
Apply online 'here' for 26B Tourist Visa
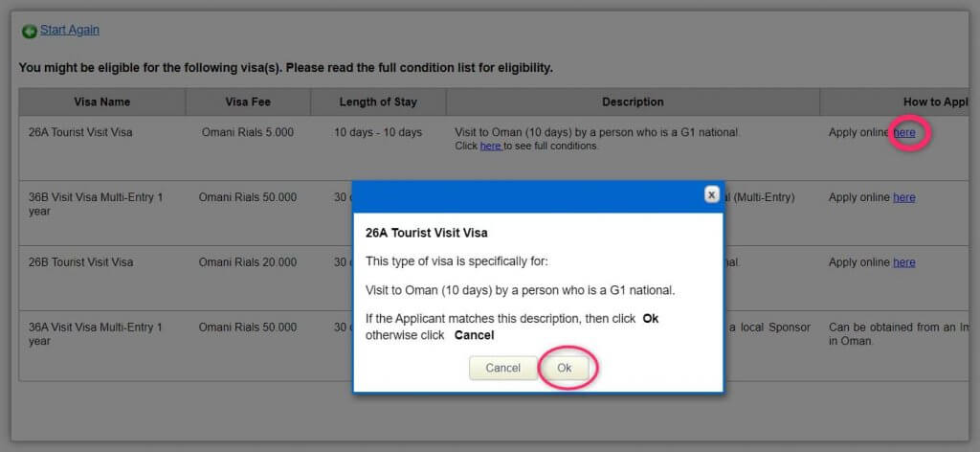tap(904, 262)
